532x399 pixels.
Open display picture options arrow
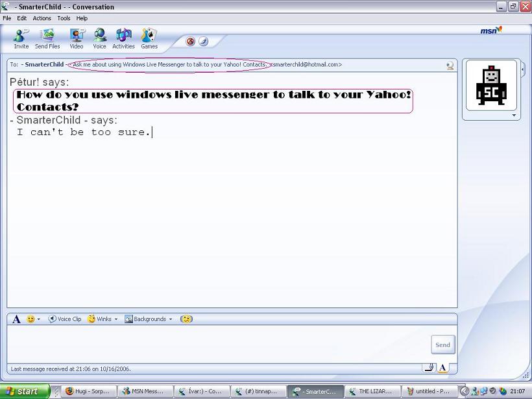(x=514, y=115)
